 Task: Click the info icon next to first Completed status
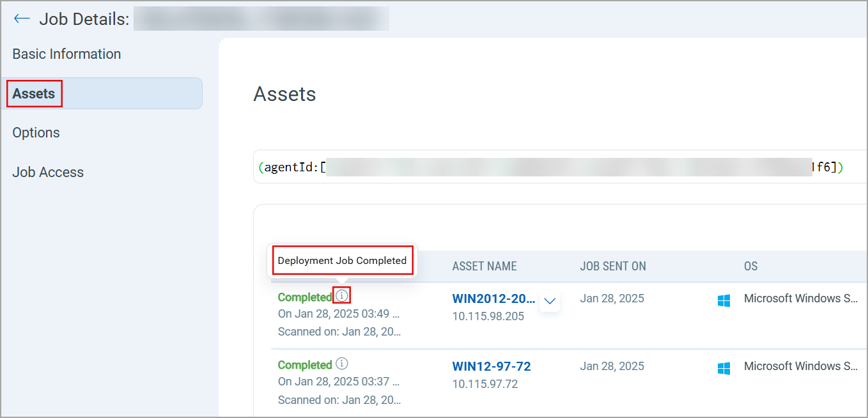click(342, 295)
